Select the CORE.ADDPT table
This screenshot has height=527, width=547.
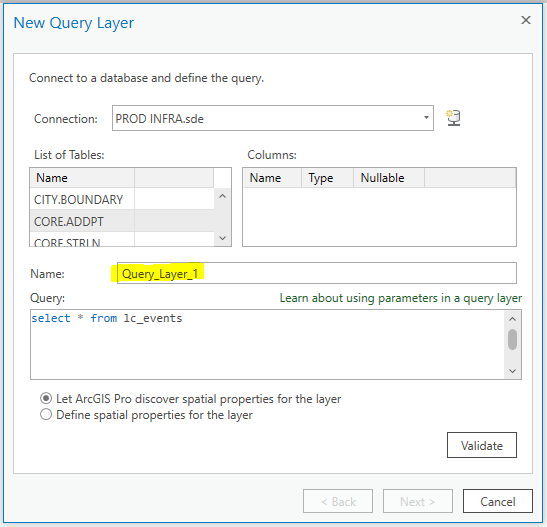coord(122,221)
